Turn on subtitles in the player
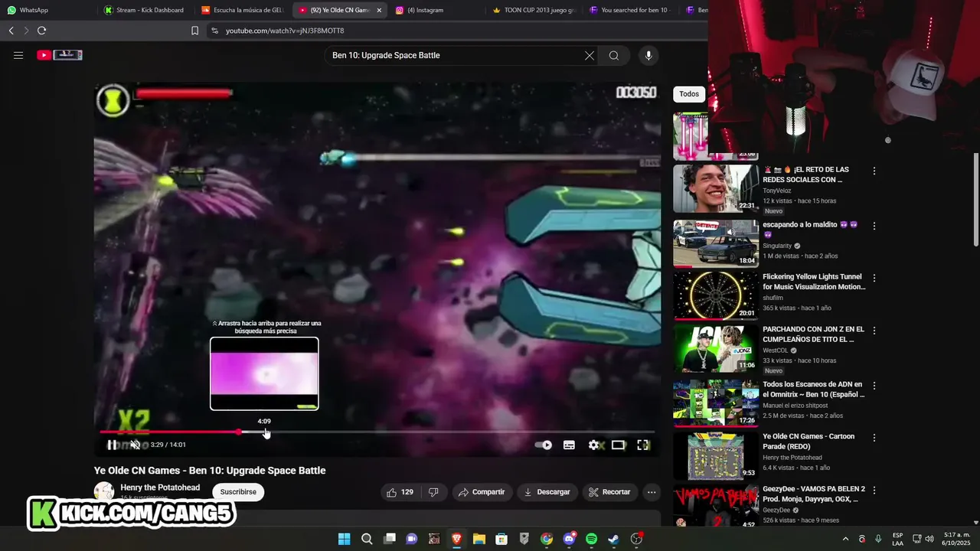Image resolution: width=980 pixels, height=551 pixels. point(569,445)
